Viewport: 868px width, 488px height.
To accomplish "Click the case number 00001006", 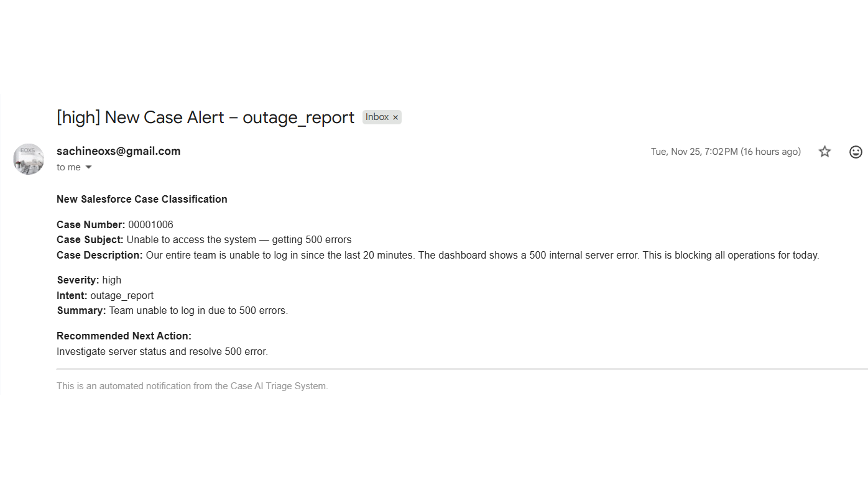I will tap(150, 224).
